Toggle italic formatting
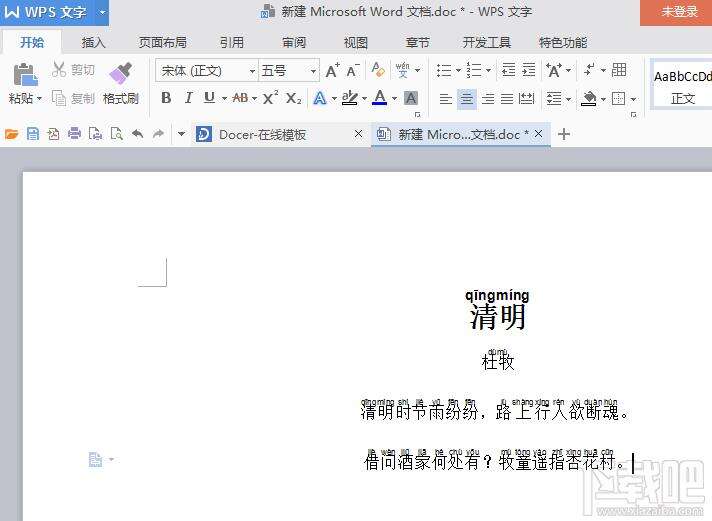 pos(188,98)
